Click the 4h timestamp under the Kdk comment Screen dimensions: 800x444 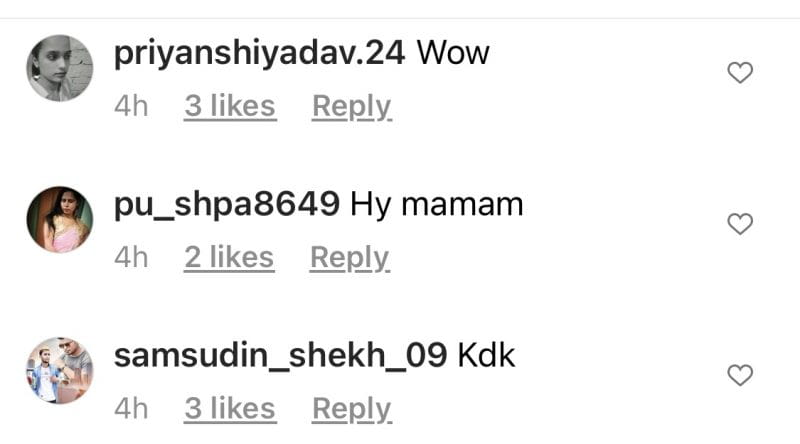(131, 409)
